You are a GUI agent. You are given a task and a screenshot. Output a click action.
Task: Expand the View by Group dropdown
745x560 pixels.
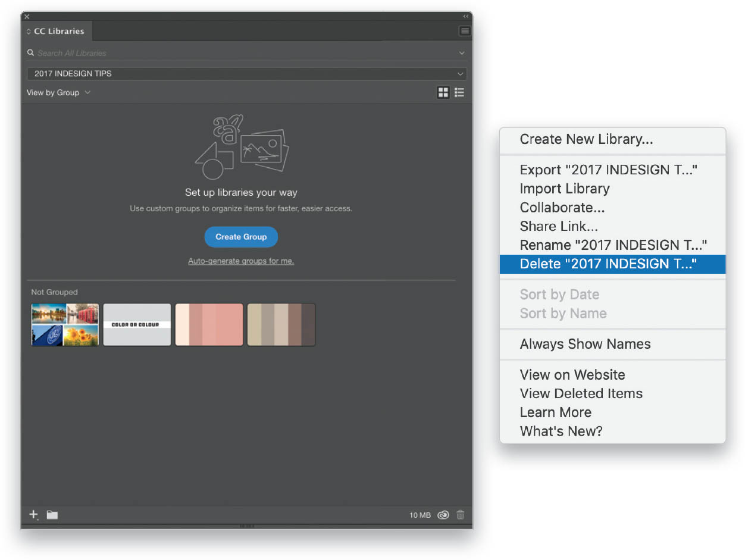[58, 93]
